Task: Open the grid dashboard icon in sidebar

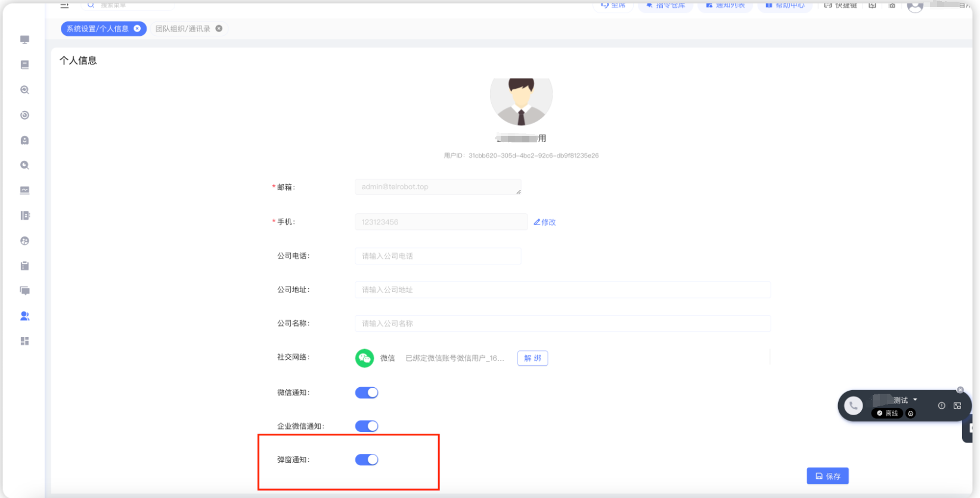Action: 24,341
